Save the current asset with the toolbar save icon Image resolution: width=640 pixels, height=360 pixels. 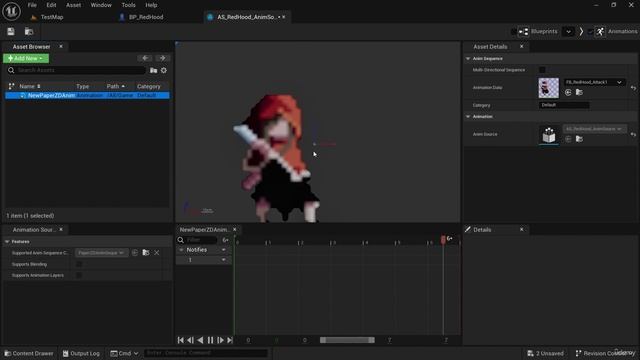coord(11,31)
